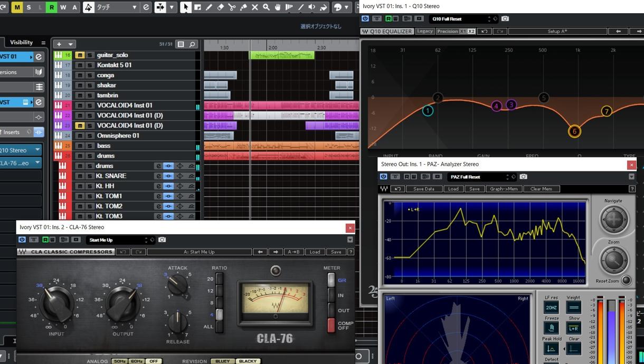
Task: Open channel editor 'e' button for drums track
Action: (x=158, y=166)
